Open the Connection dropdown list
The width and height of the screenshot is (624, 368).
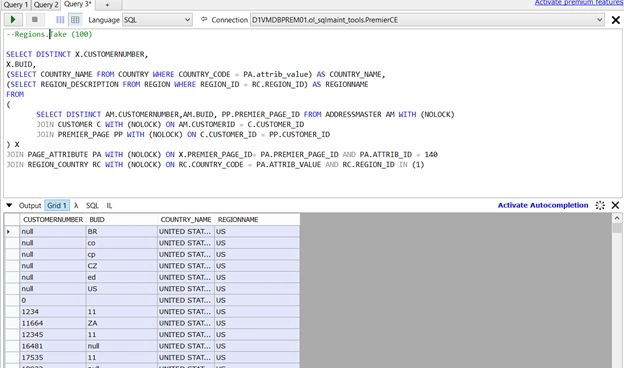point(427,20)
